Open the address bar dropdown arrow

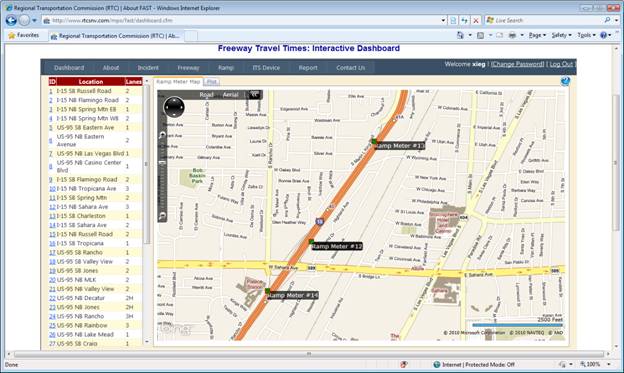coord(443,20)
